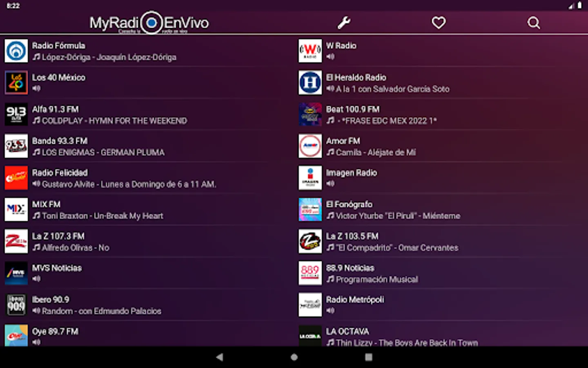Image resolution: width=588 pixels, height=368 pixels.
Task: Tap the La Z 103.5 FM logo
Action: [x=310, y=241]
